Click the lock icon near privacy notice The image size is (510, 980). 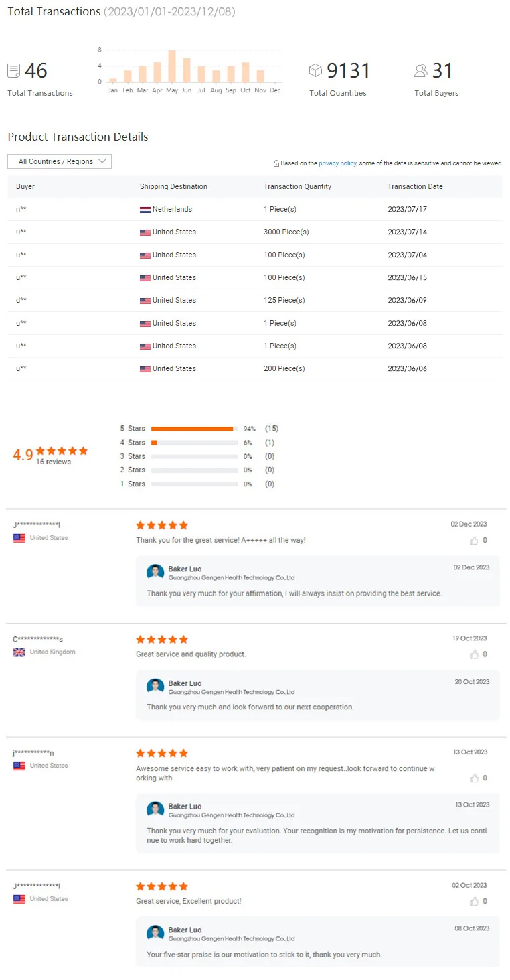pos(276,163)
